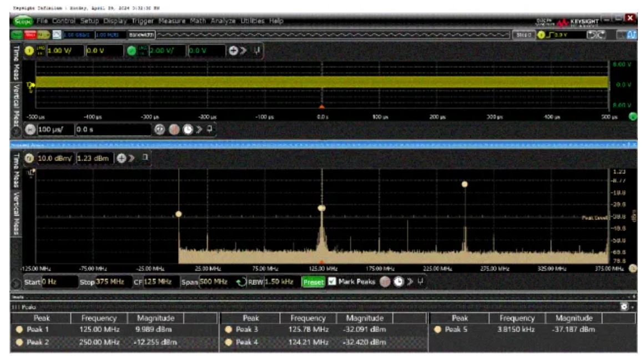This screenshot has width=644, height=359.
Task: Expand horizontal toolbar with double chevron
Action: [x=199, y=129]
